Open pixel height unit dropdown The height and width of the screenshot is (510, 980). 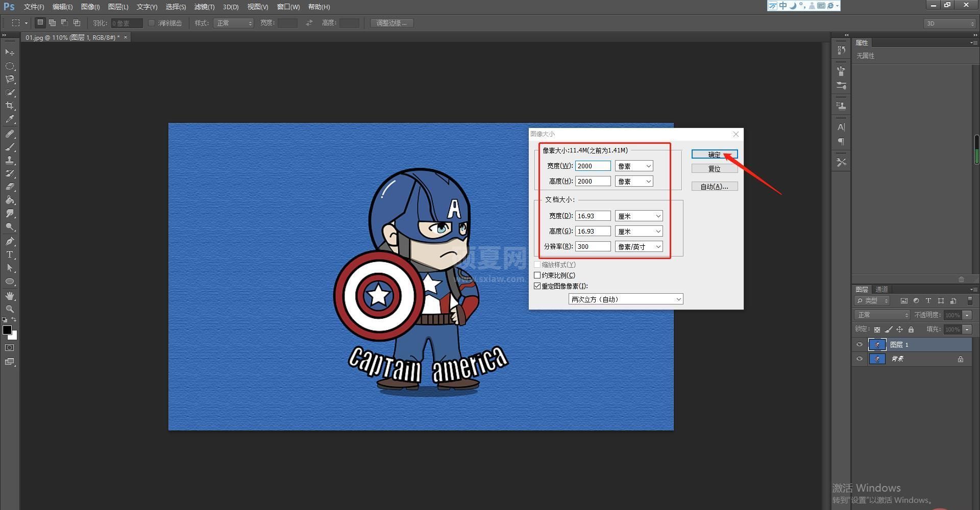[x=634, y=182]
